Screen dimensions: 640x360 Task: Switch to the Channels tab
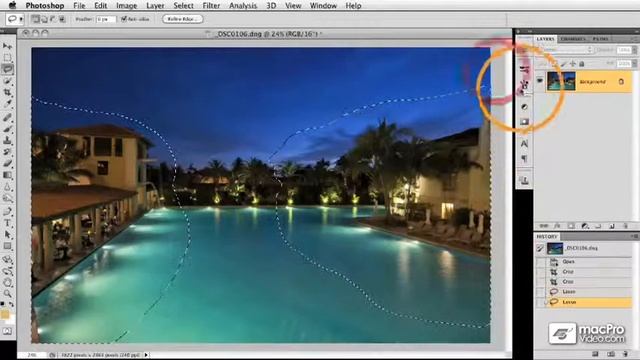tap(573, 39)
